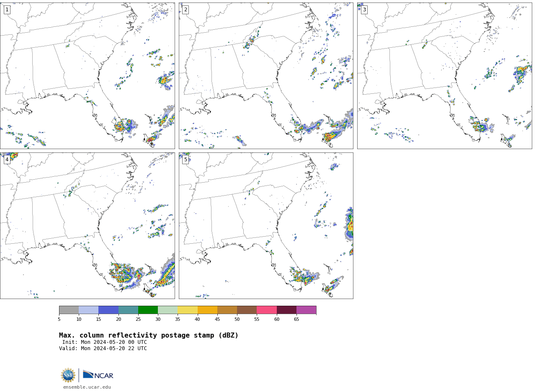Image resolution: width=536 pixels, height=392 pixels.
Task: Click the number 2 label on second panel
Action: (x=186, y=10)
